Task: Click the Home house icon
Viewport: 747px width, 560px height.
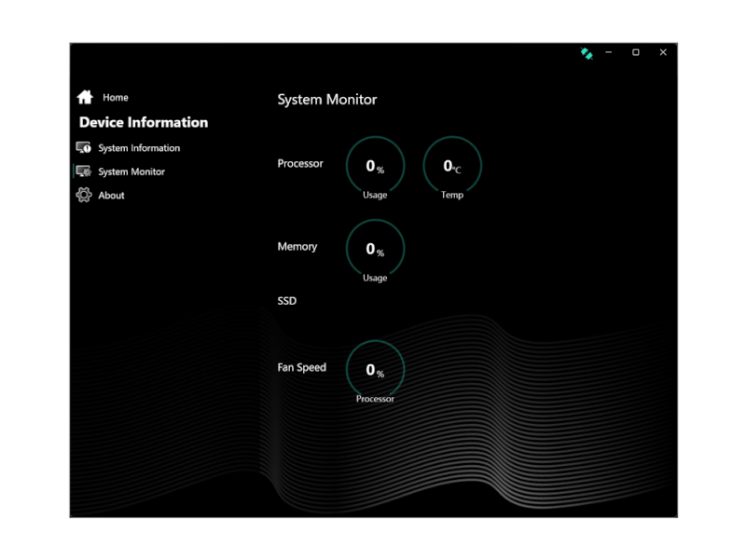Action: [85, 97]
